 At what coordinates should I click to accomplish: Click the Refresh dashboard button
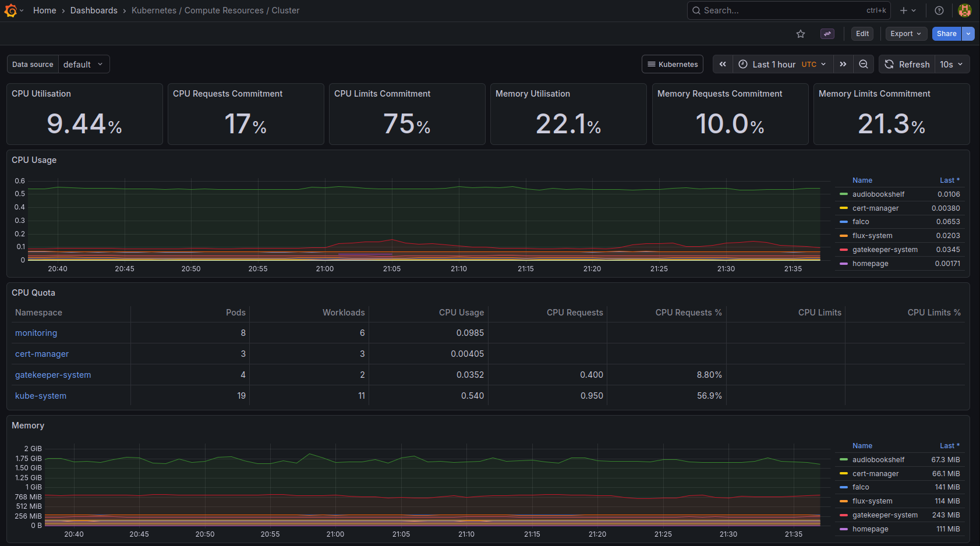point(907,64)
